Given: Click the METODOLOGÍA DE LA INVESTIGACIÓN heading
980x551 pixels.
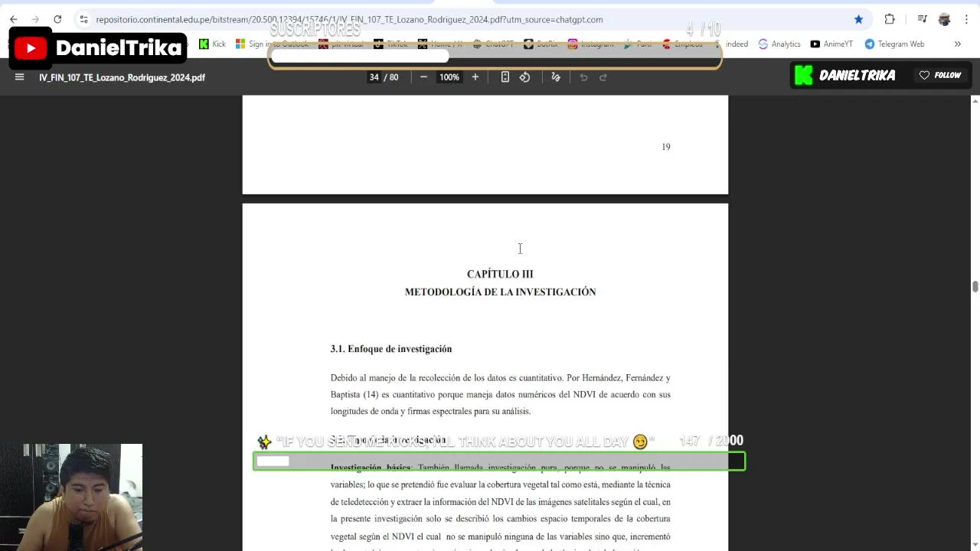Looking at the screenshot, I should (x=500, y=292).
